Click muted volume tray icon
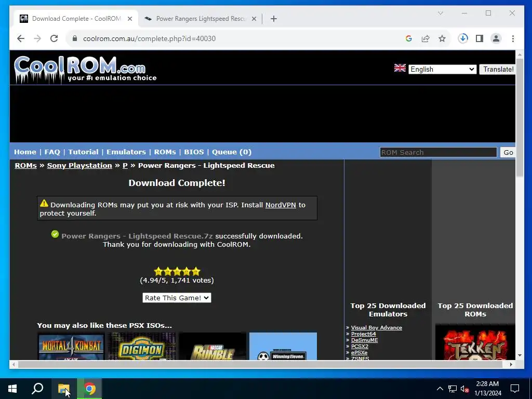 pyautogui.click(x=464, y=389)
